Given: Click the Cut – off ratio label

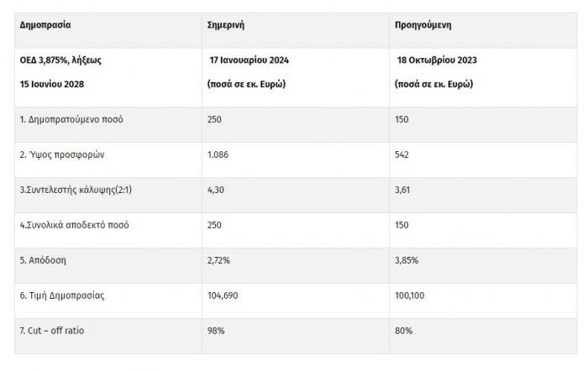Looking at the screenshot, I should 52,331.
